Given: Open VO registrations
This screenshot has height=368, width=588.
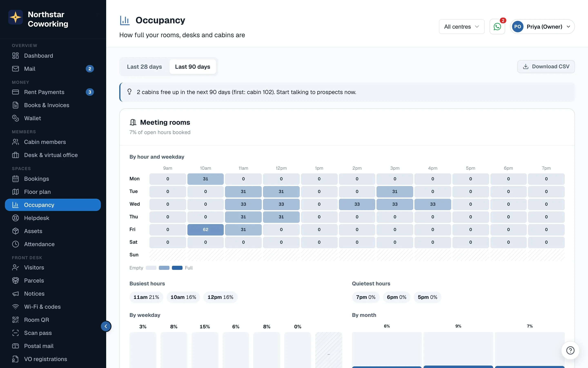Looking at the screenshot, I should pos(53,359).
